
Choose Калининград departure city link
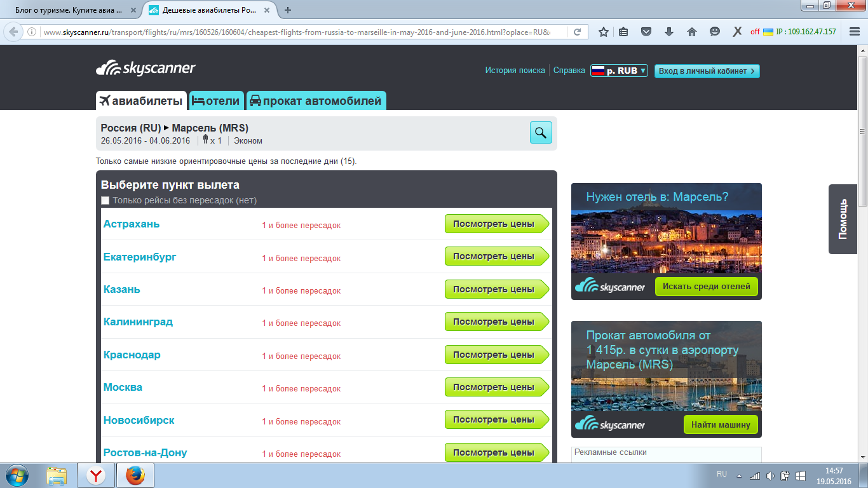point(138,322)
